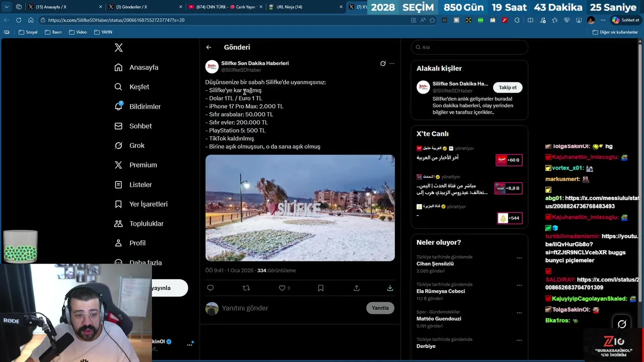The height and width of the screenshot is (362, 644).
Task: Reload the page with the browser refresh icon
Action: (19, 20)
